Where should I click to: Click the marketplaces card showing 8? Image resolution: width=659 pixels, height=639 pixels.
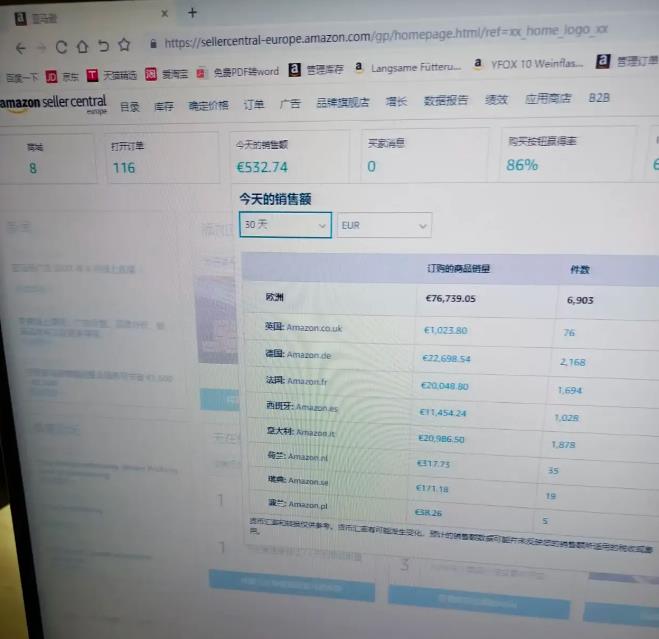pos(46,159)
